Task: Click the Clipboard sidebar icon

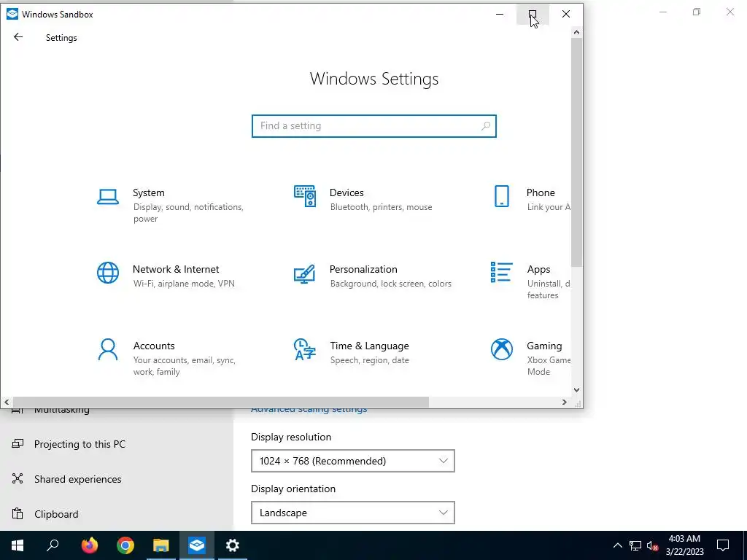Action: [18, 514]
